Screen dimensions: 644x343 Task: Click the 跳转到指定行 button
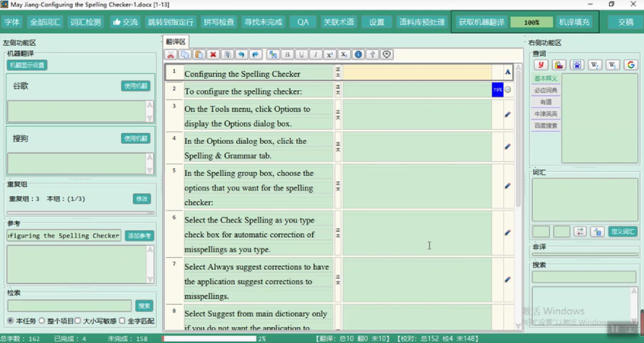[x=171, y=22]
